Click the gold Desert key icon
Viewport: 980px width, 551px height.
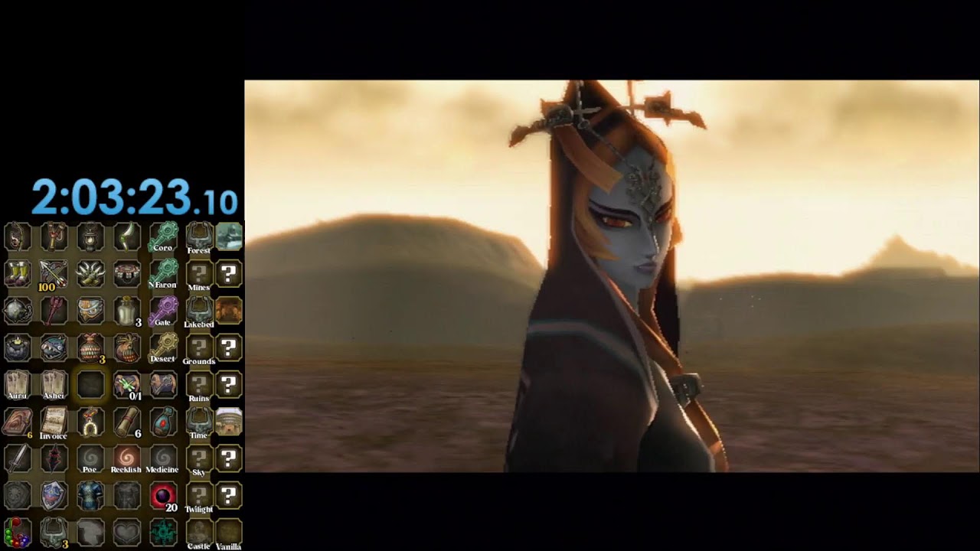[163, 347]
